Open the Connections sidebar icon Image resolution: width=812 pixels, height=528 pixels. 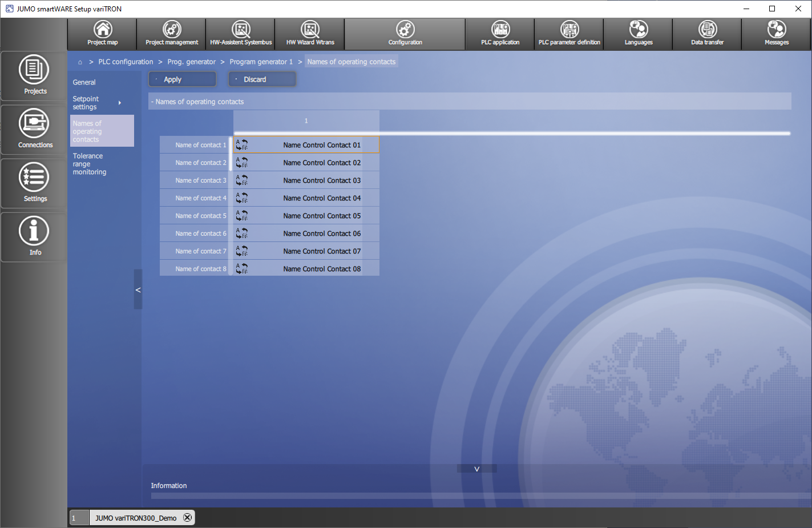[35, 128]
